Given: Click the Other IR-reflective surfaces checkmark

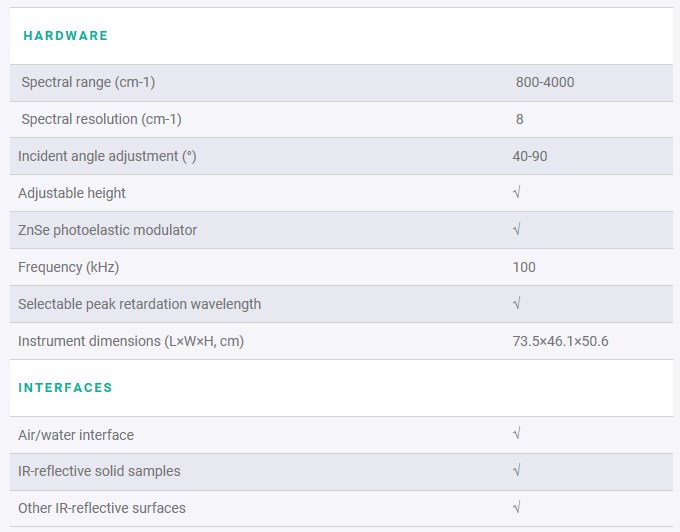Looking at the screenshot, I should coord(517,507).
